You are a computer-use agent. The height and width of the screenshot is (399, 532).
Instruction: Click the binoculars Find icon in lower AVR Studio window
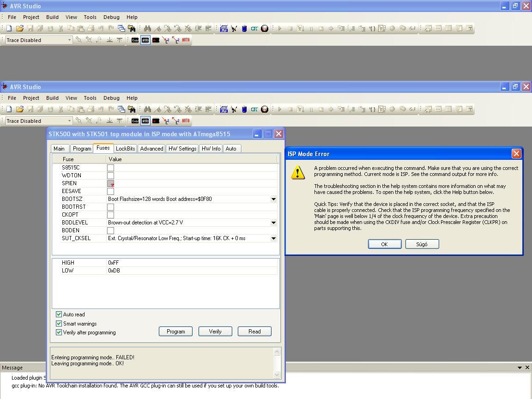[x=147, y=109]
